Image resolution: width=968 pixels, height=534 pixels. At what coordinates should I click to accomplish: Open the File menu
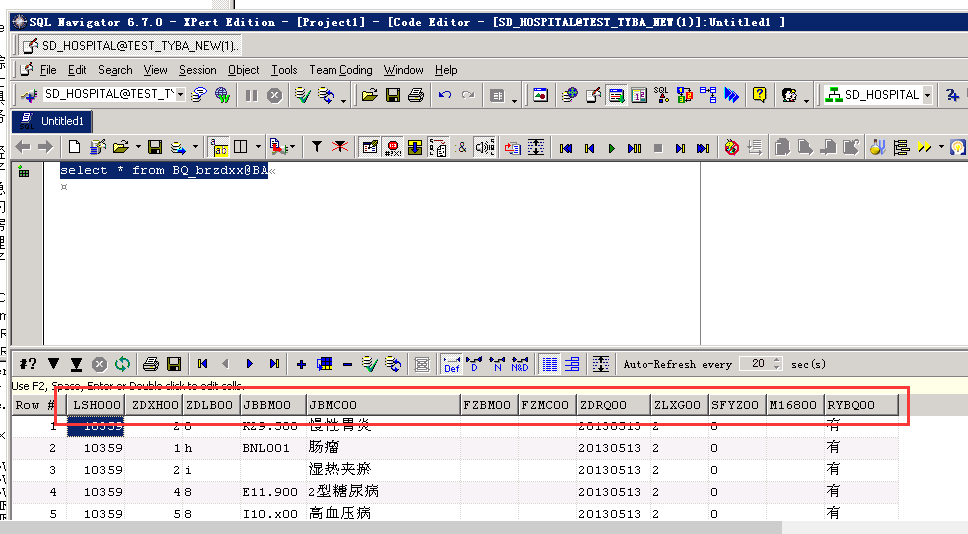click(48, 70)
